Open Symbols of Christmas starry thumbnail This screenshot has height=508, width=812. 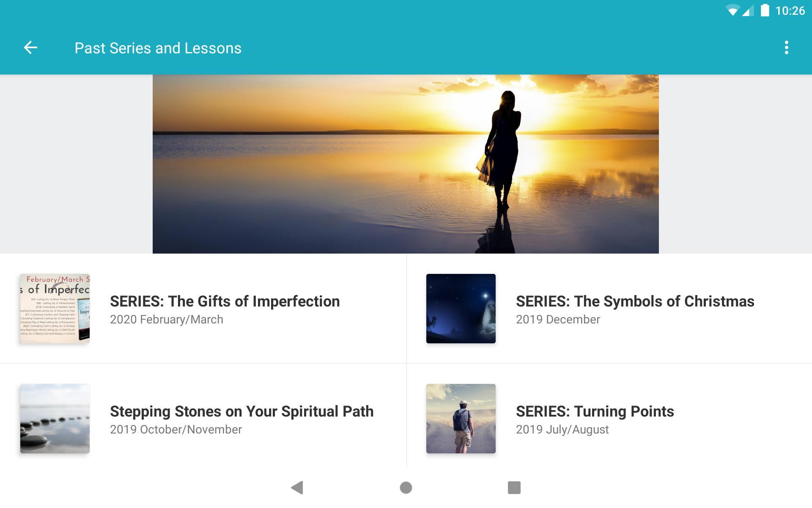461,309
